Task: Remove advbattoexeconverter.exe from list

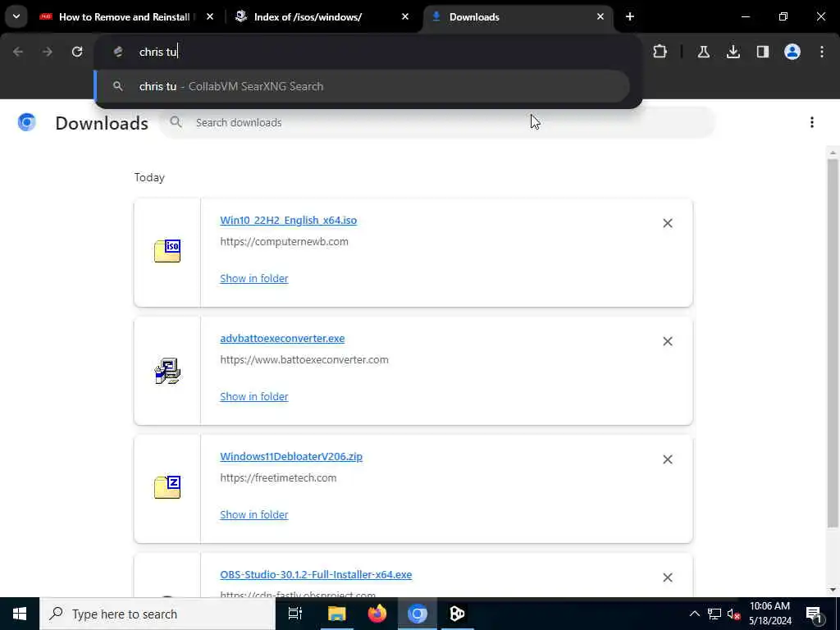Action: [668, 341]
